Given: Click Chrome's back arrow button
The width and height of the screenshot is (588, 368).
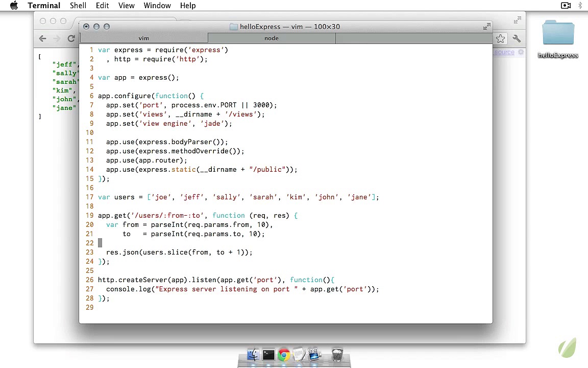Looking at the screenshot, I should click(x=43, y=38).
